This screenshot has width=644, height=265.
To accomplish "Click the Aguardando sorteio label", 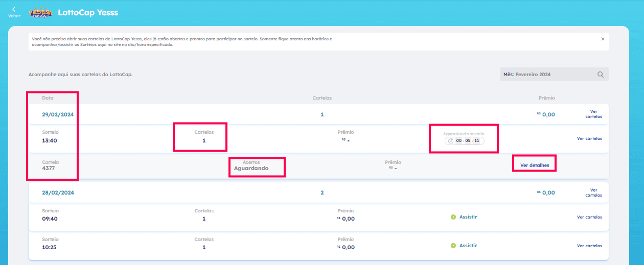I will pos(463,133).
